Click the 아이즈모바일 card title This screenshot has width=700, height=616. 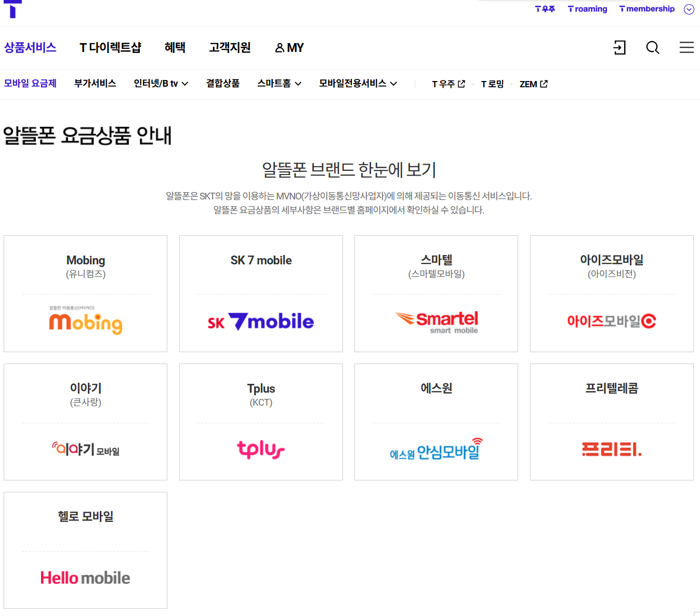tap(612, 260)
